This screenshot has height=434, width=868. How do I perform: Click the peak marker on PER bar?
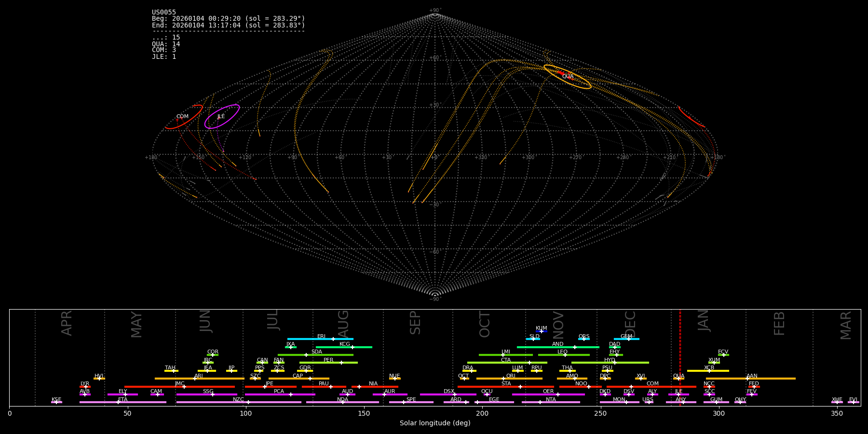[x=341, y=363]
